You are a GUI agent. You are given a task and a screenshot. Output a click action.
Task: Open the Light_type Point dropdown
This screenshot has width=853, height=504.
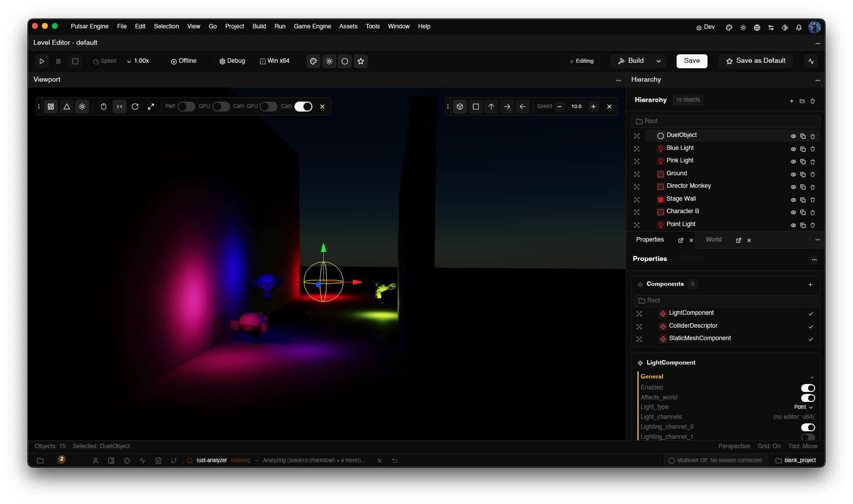pos(803,407)
